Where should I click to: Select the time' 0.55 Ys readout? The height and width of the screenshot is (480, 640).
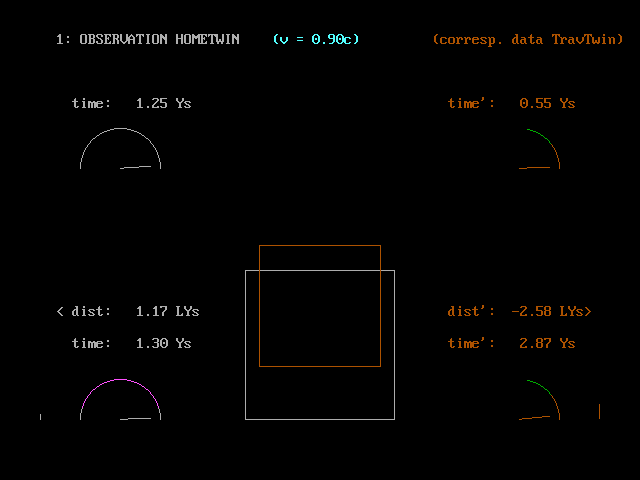point(511,103)
